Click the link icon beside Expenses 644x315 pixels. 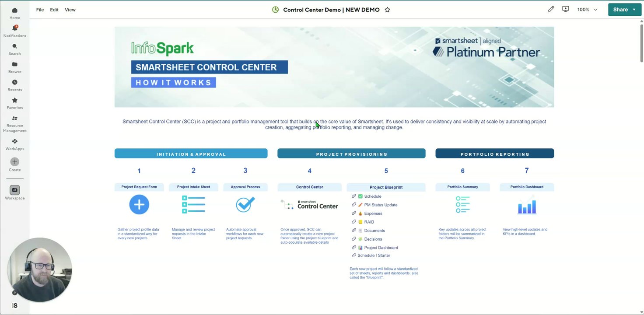click(x=354, y=213)
